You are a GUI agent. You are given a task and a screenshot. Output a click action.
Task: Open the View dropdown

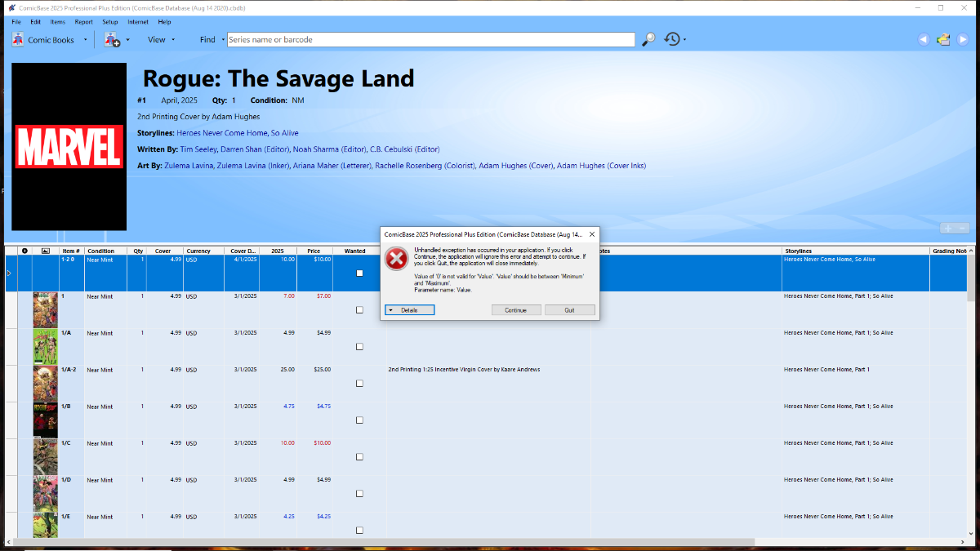161,39
